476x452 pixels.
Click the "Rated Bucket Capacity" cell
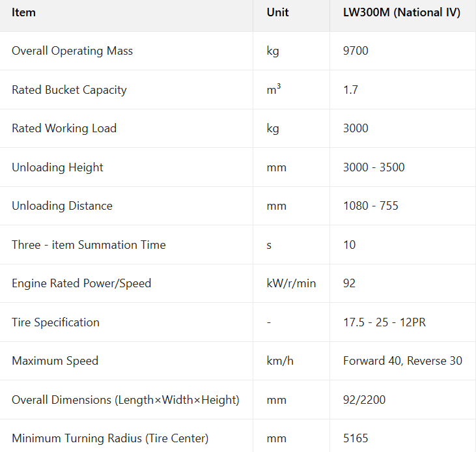point(69,90)
